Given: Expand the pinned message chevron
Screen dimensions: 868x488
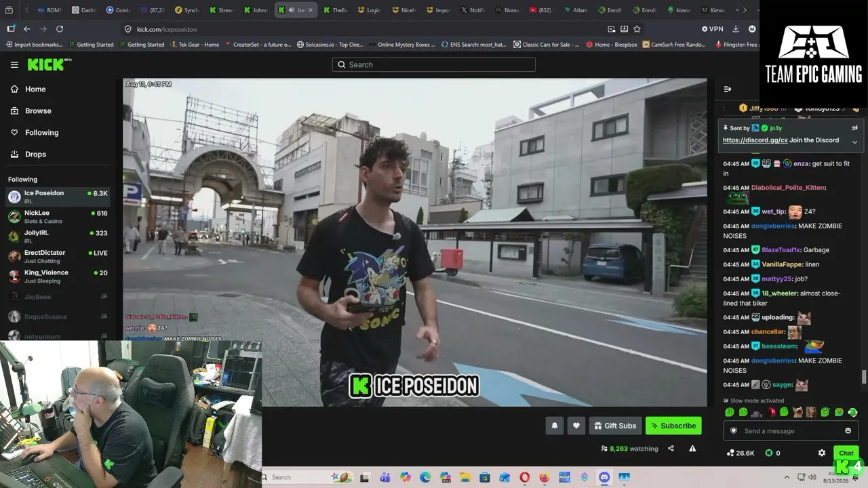Looking at the screenshot, I should [x=854, y=142].
